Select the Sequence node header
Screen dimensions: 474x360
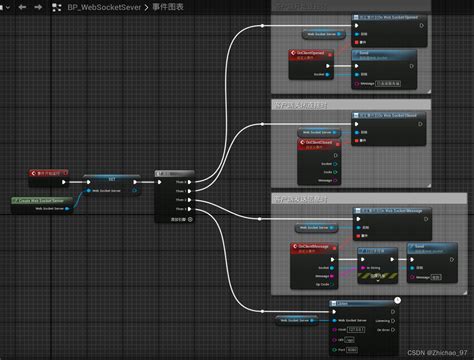point(175,174)
